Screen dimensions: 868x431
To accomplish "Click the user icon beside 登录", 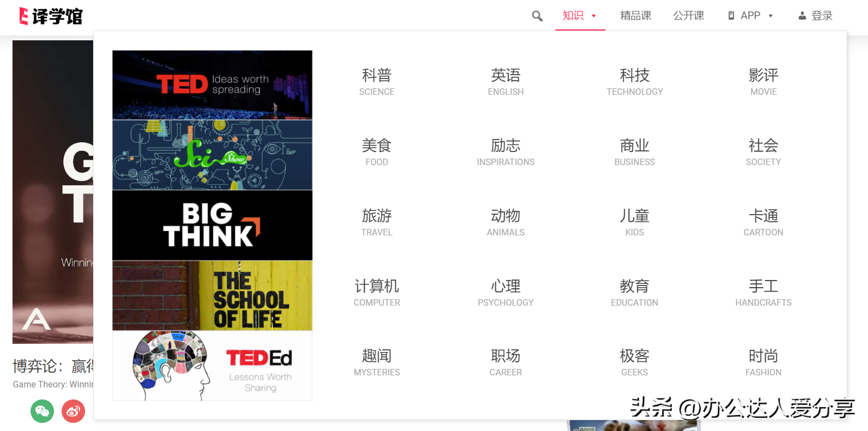I will coord(802,16).
